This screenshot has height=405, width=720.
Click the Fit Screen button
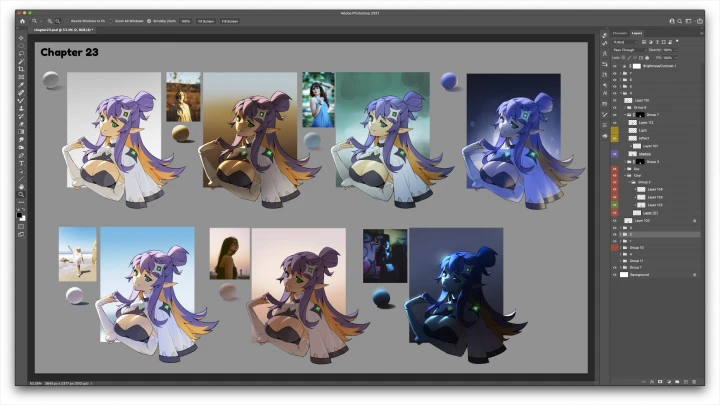coord(206,21)
